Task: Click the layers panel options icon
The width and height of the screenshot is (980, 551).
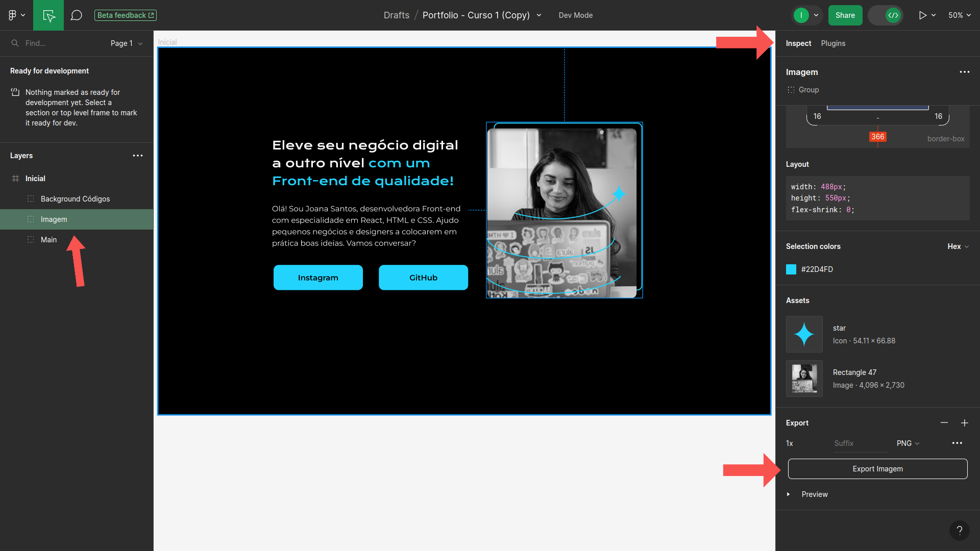Action: pos(137,156)
